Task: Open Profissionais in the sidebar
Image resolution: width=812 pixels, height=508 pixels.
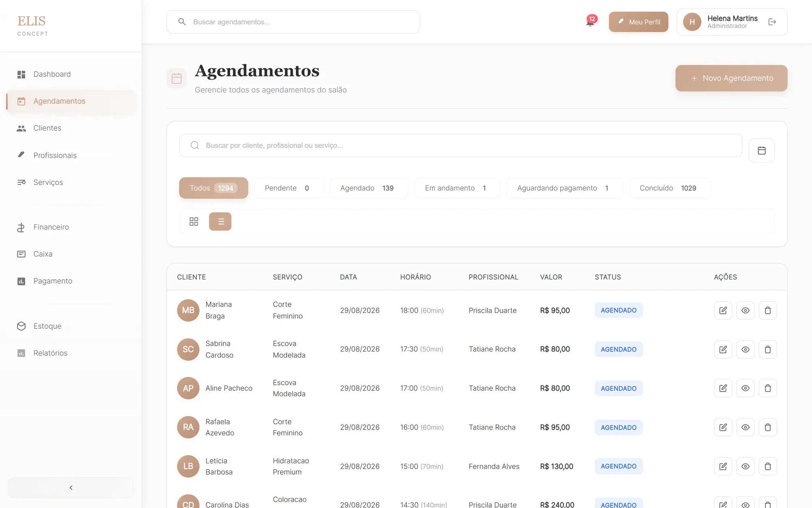Action: click(71, 155)
